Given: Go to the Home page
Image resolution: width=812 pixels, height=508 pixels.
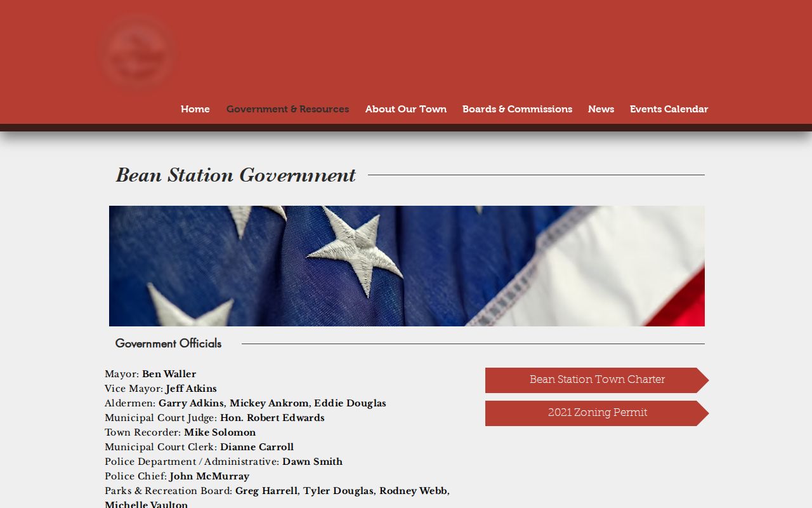Looking at the screenshot, I should (195, 109).
